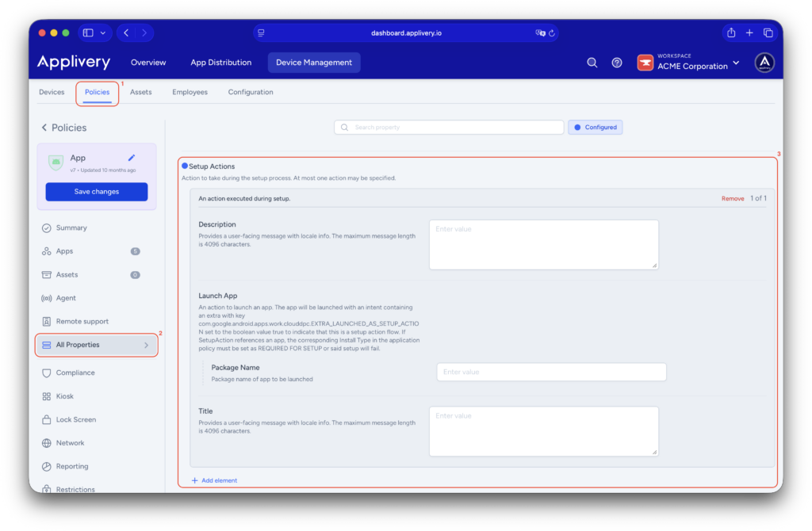Select the Reporting sidebar icon
This screenshot has height=531, width=812.
(x=47, y=466)
